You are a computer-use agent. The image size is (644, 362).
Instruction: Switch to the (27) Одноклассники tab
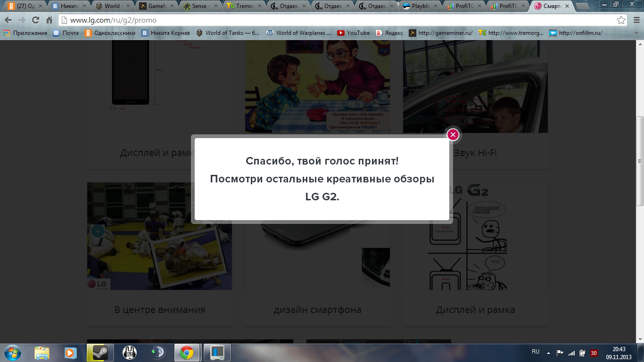pos(25,6)
